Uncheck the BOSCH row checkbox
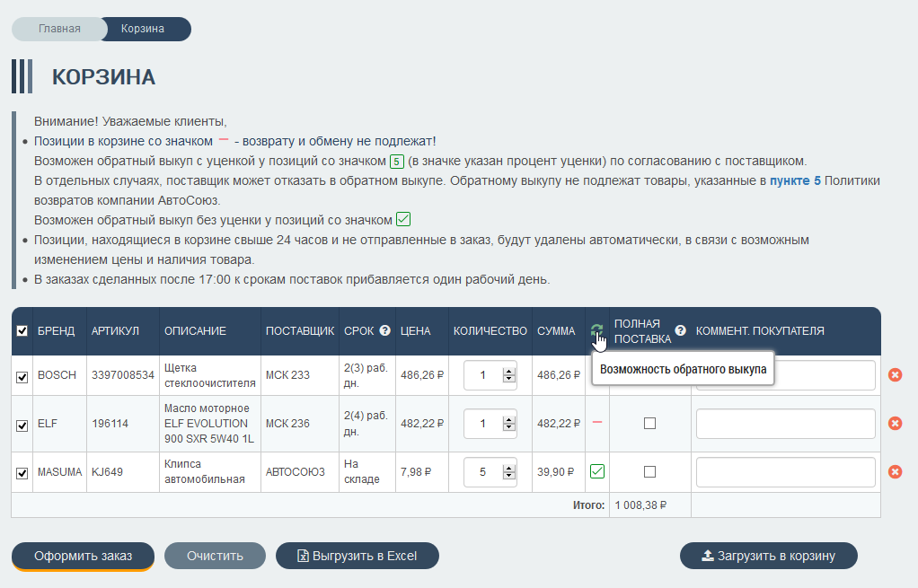 coord(22,377)
